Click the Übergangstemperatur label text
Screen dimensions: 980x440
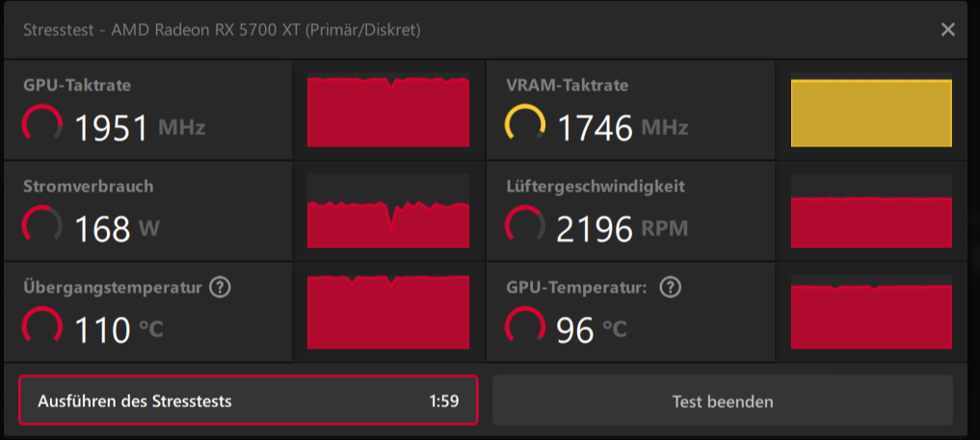pyautogui.click(x=113, y=288)
